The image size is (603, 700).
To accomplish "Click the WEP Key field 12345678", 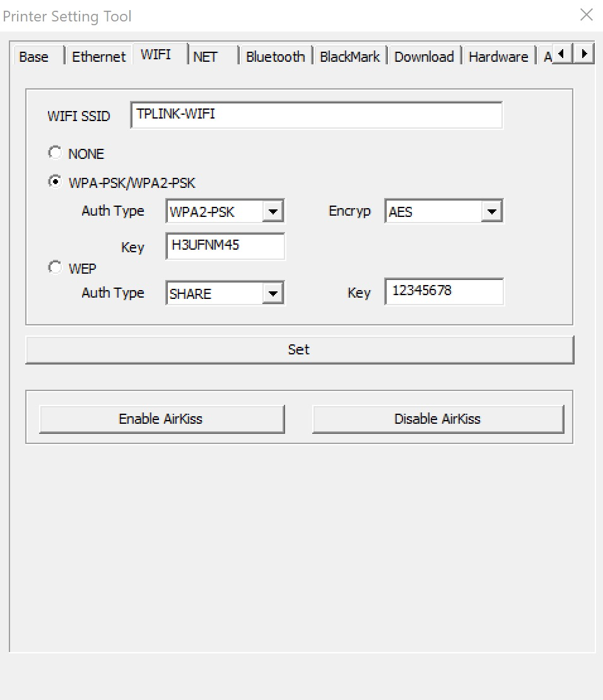I will pos(444,291).
